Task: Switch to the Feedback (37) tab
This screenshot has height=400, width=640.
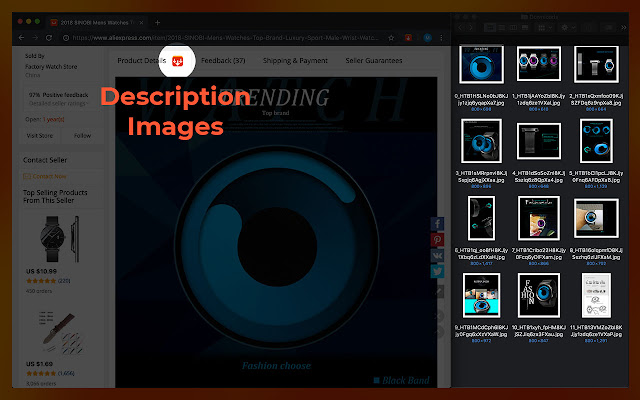Action: tap(224, 61)
